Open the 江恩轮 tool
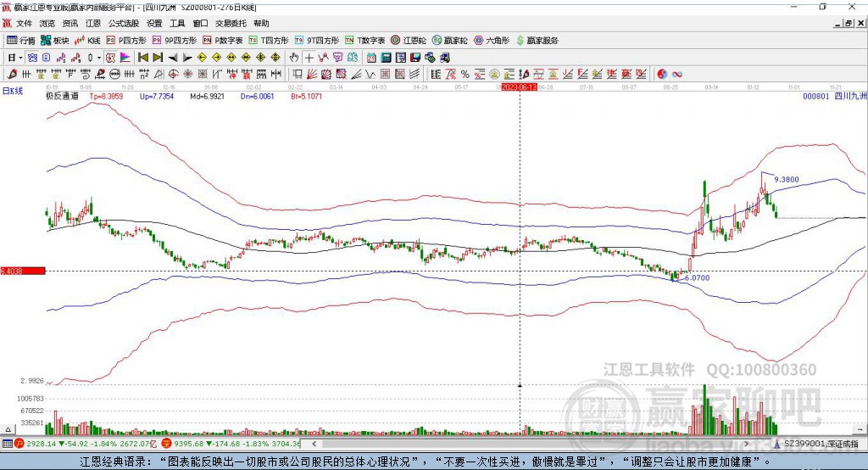The height and width of the screenshot is (470, 868). pyautogui.click(x=409, y=41)
